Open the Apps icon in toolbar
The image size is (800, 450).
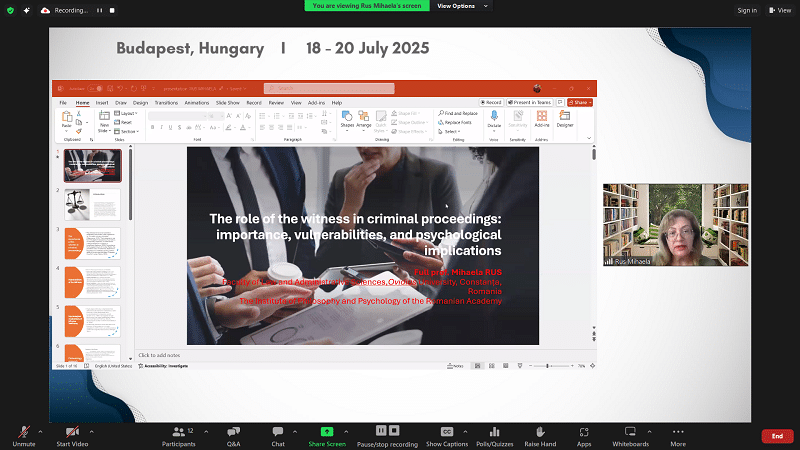pyautogui.click(x=584, y=434)
